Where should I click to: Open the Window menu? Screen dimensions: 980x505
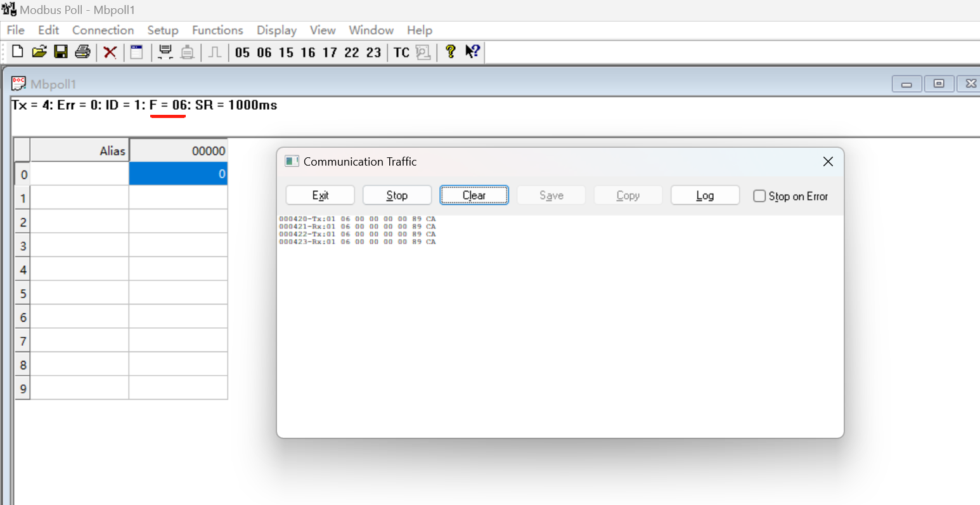pyautogui.click(x=371, y=30)
